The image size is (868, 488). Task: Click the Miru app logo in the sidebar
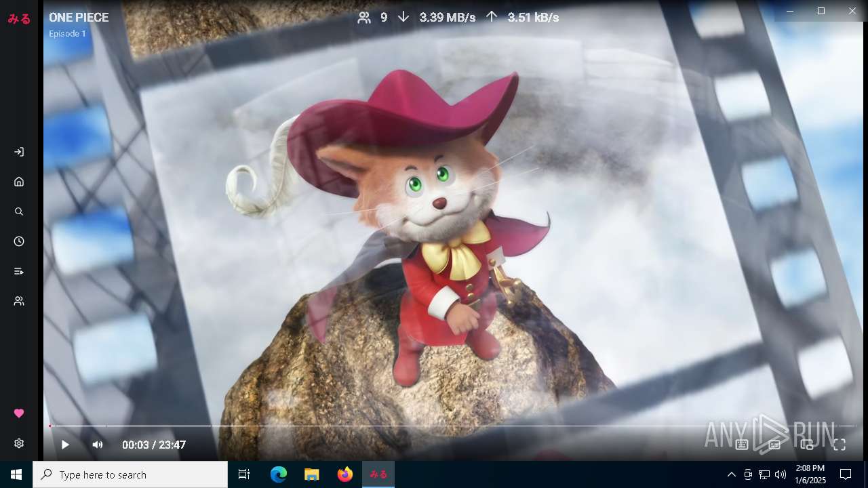click(x=19, y=19)
